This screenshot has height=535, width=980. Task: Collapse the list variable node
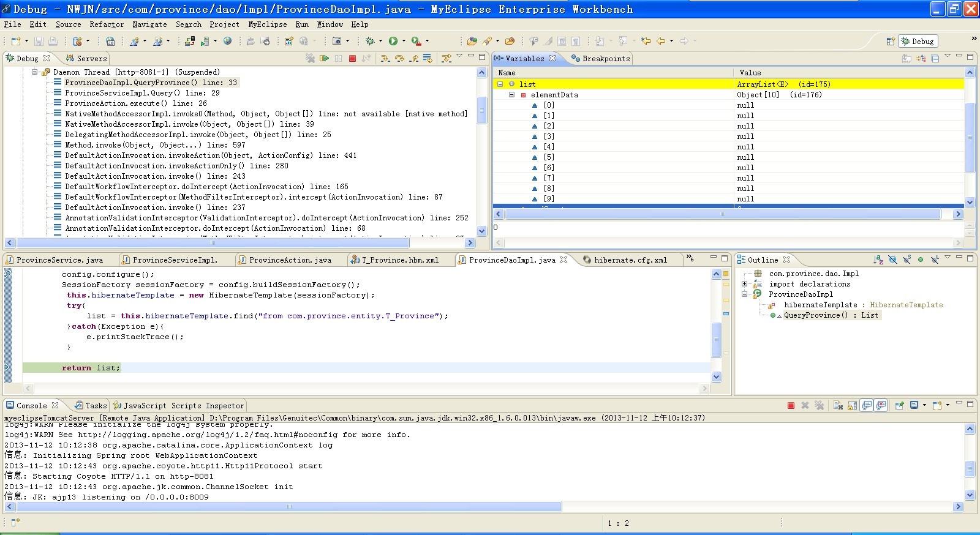[x=500, y=84]
